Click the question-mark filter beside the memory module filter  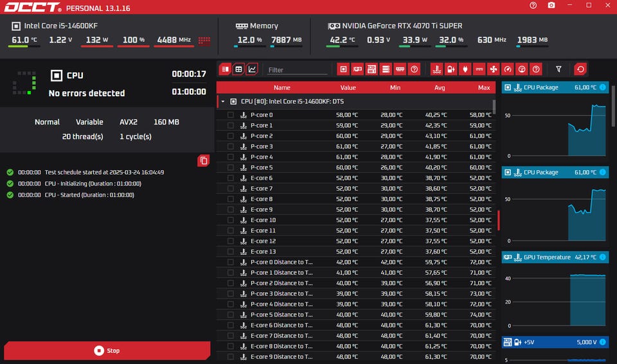tap(414, 69)
